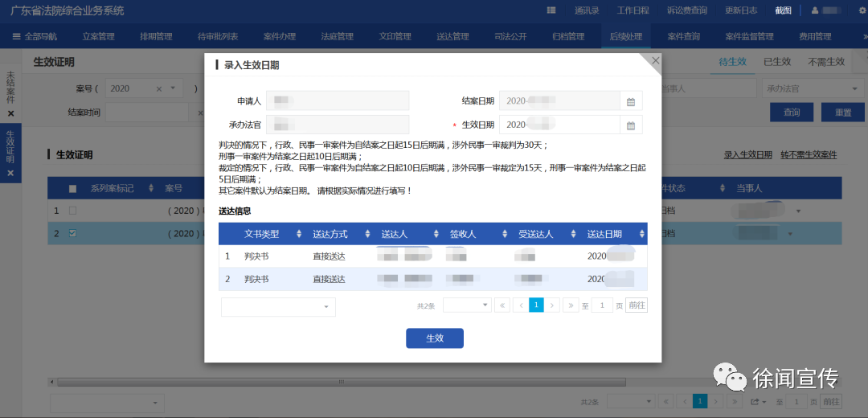Select page 1 in dialog pager

pyautogui.click(x=536, y=305)
